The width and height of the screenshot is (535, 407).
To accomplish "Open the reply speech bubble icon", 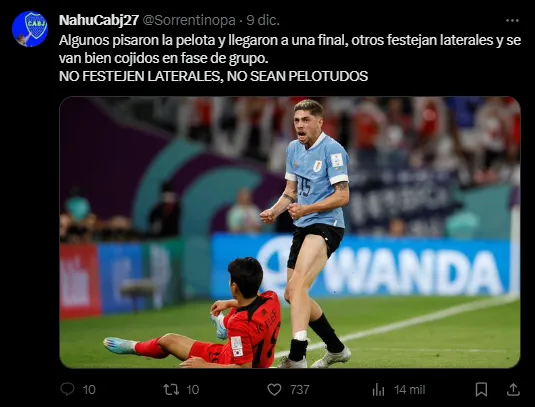I will pos(67,389).
